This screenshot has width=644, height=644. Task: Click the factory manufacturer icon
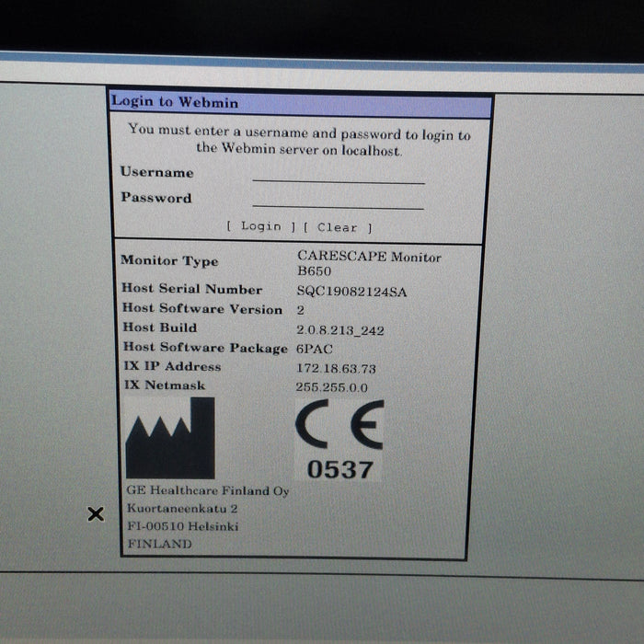(x=170, y=439)
